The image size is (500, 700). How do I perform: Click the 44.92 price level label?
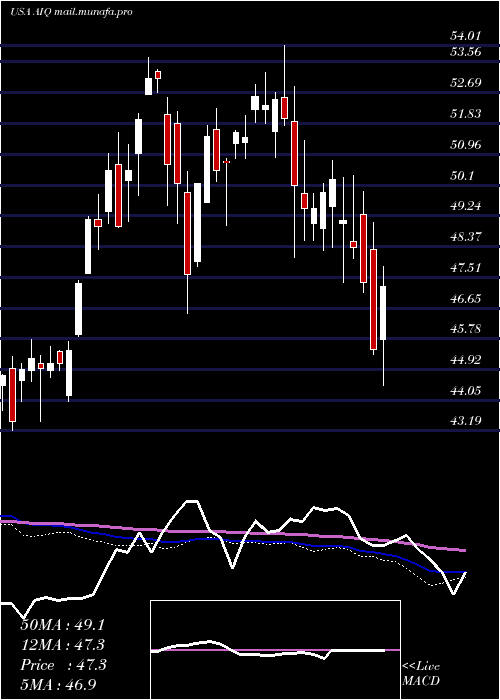tap(466, 360)
